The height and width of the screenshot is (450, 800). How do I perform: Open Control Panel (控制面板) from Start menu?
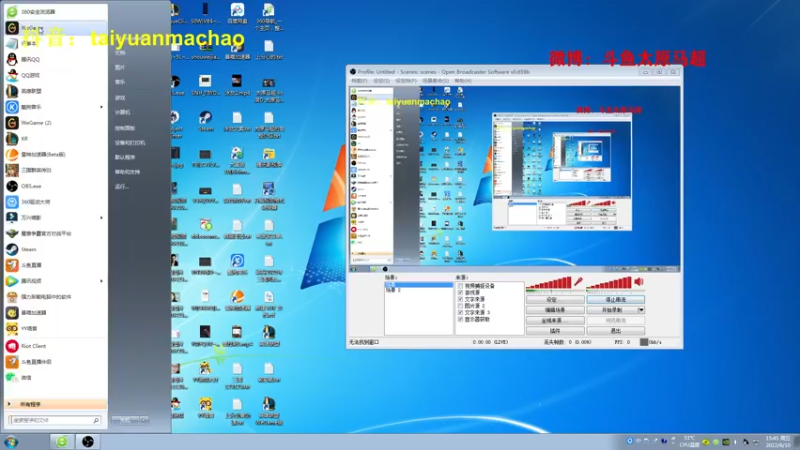click(125, 128)
